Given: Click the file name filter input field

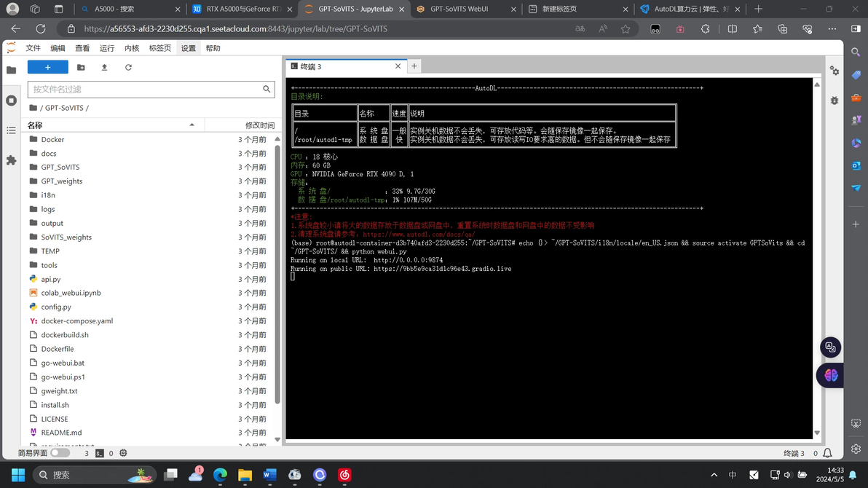Looking at the screenshot, I should coord(145,89).
